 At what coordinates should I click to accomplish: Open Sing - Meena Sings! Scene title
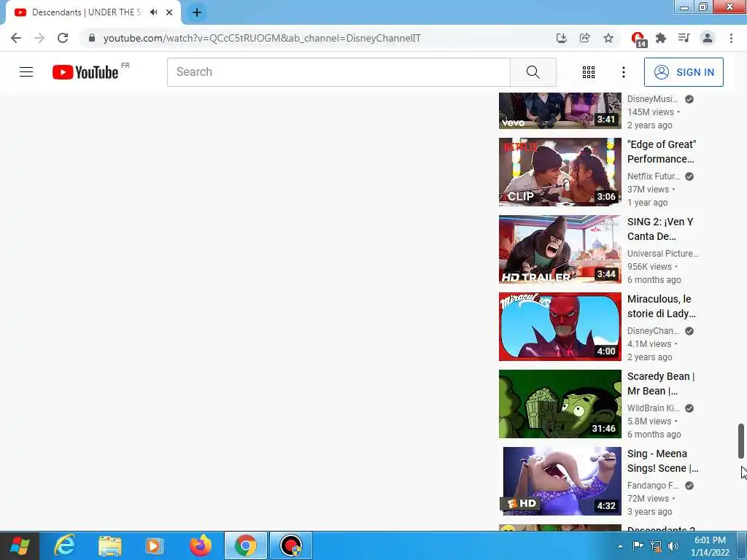point(662,461)
